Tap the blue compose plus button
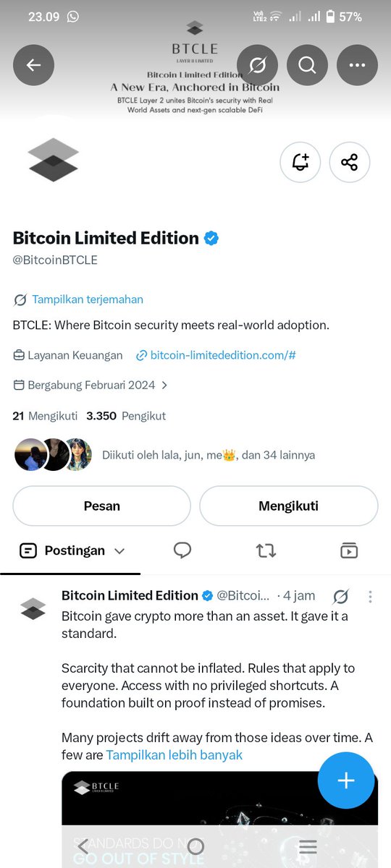Screen dimensions: 391x868 click(x=346, y=780)
